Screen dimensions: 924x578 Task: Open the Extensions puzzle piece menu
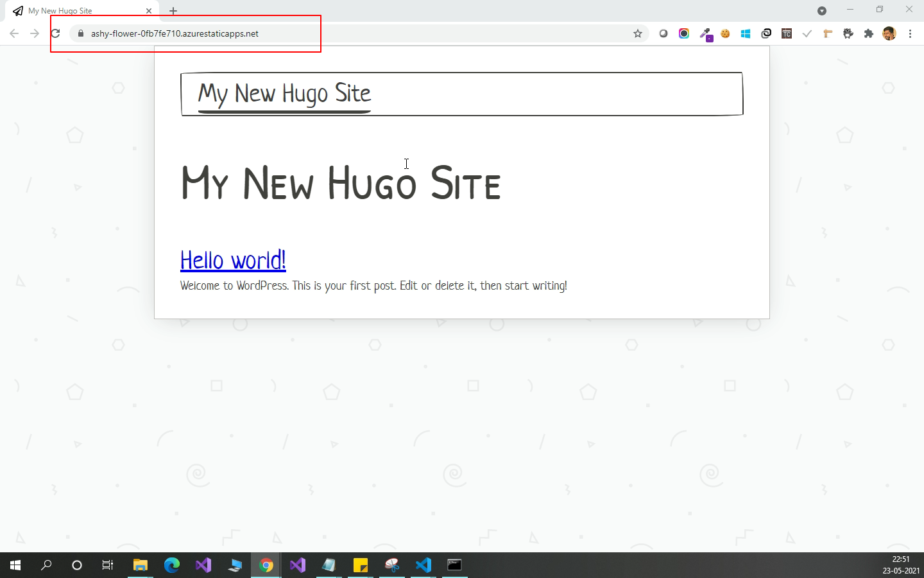coord(869,33)
